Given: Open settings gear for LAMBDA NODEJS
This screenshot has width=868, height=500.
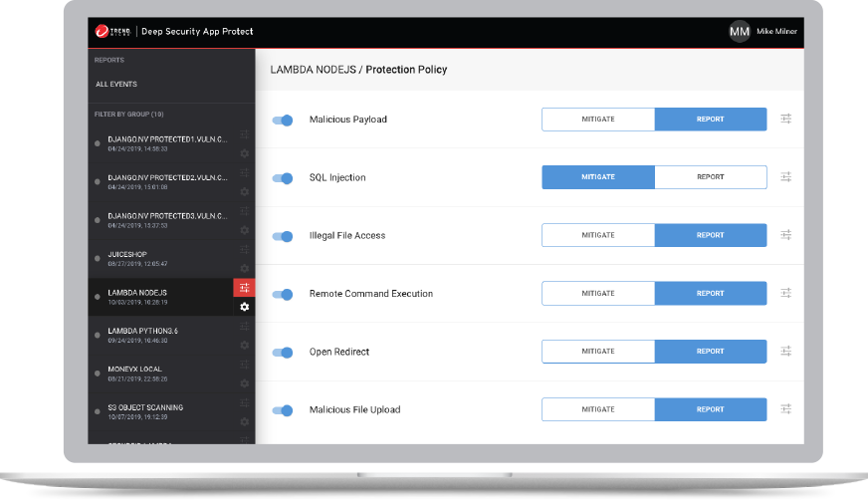Looking at the screenshot, I should 244,306.
